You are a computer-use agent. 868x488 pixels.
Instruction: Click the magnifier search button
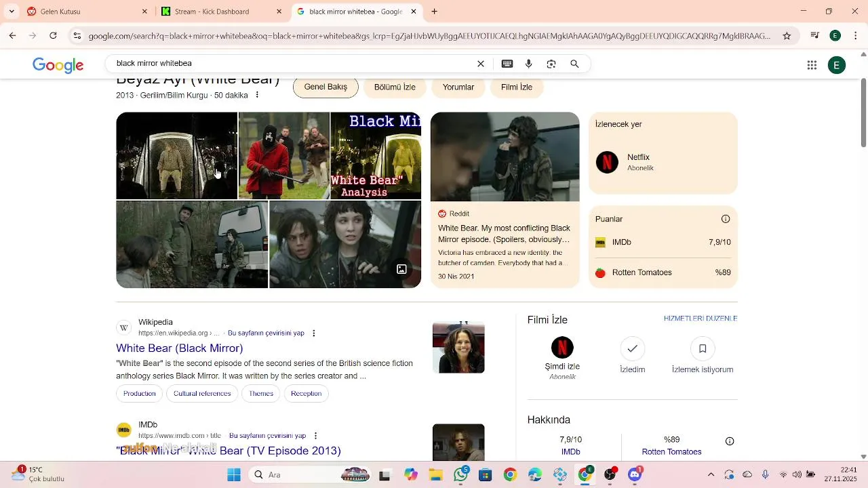pos(574,64)
